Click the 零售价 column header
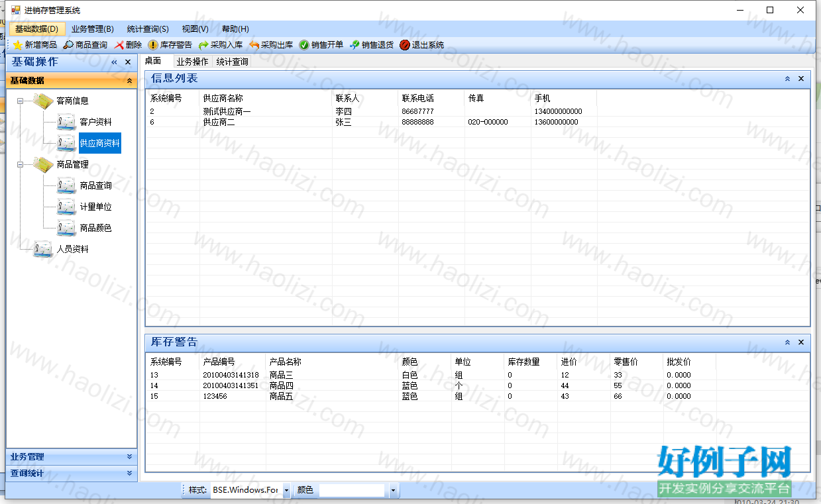This screenshot has width=821, height=504. click(x=637, y=362)
